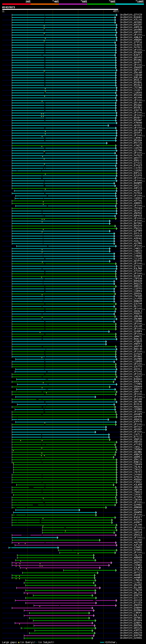Select hit label UniRef100_A3MTZ0
The image size is (146, 644).
(x=131, y=630)
